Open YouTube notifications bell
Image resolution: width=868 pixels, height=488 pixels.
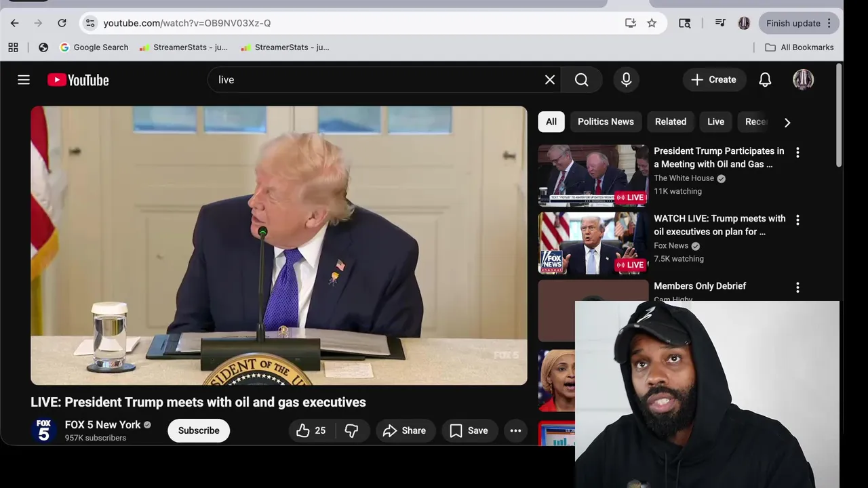[765, 80]
